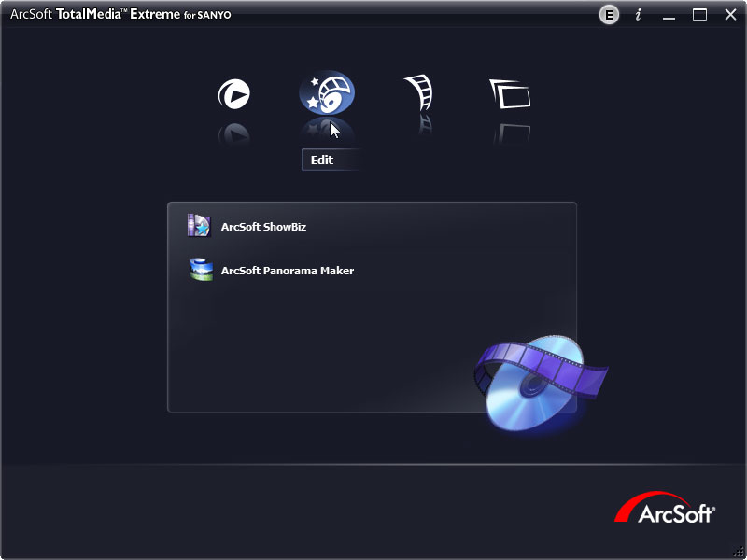Open the Play category icon
The width and height of the screenshot is (747, 560).
pos(234,94)
